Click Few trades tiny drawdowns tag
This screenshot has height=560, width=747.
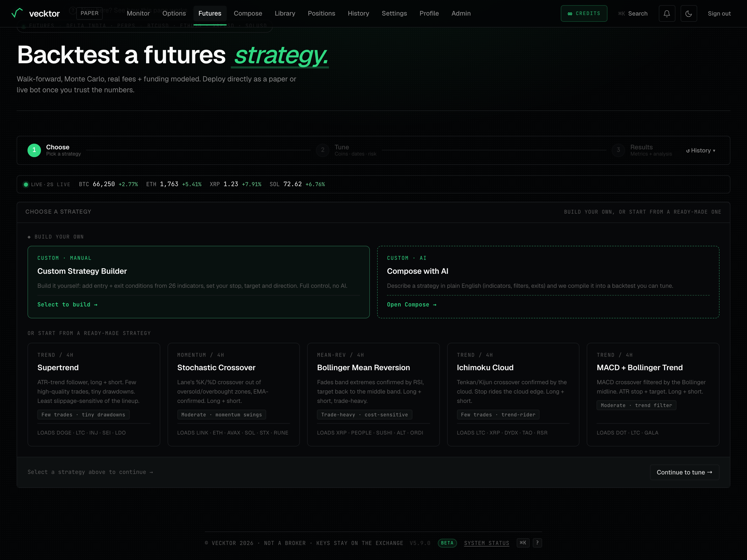pos(84,415)
